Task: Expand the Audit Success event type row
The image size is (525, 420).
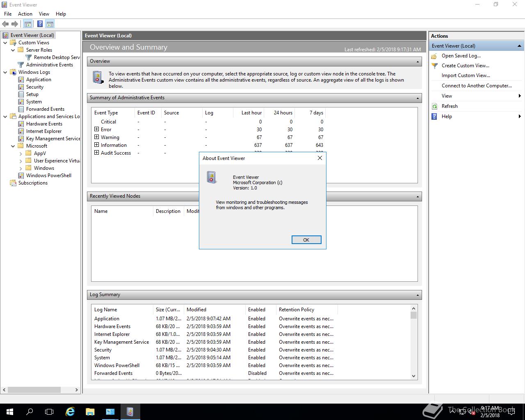Action: click(97, 153)
